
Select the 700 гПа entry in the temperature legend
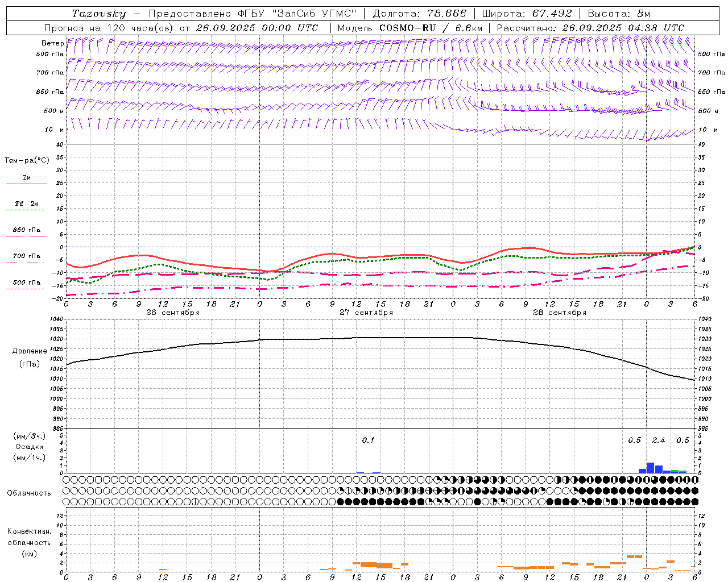coord(26,256)
